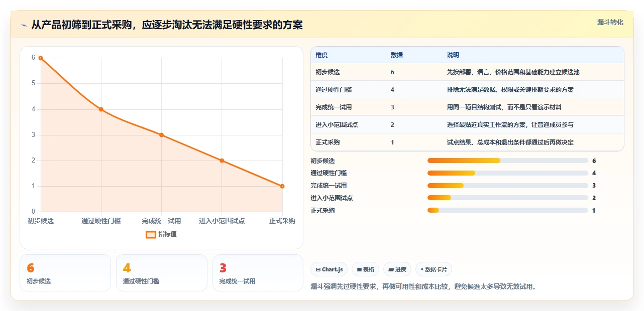The image size is (644, 311).
Task: Select the Chart.js chip
Action: tap(329, 269)
